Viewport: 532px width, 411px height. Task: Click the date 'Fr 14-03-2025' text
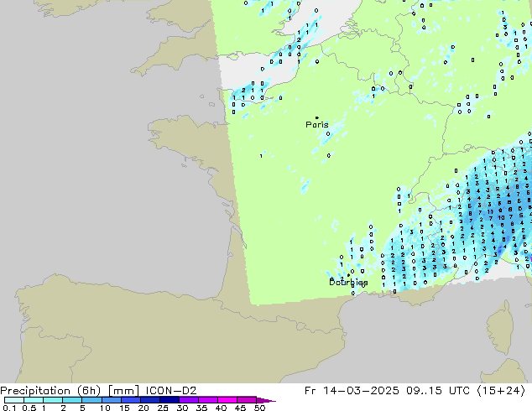click(352, 390)
